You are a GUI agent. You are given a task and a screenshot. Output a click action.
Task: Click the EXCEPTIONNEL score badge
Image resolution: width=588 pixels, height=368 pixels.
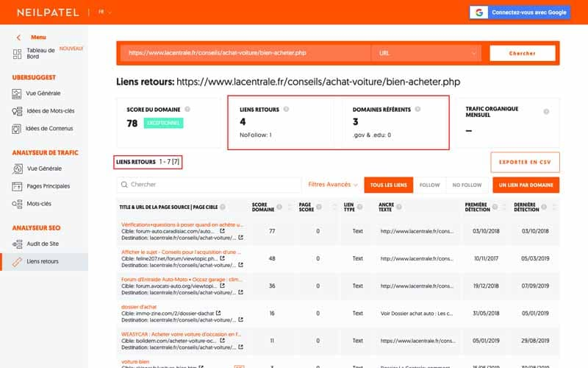pyautogui.click(x=163, y=123)
